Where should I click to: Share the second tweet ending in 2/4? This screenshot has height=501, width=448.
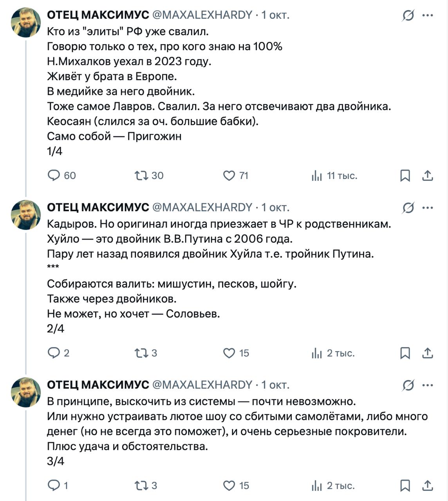click(x=428, y=353)
